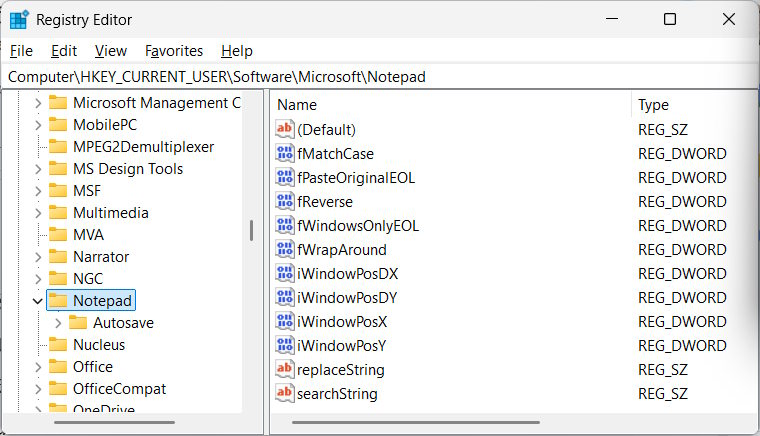760x436 pixels.
Task: Click the folder icon for Autosave key
Action: (x=78, y=323)
